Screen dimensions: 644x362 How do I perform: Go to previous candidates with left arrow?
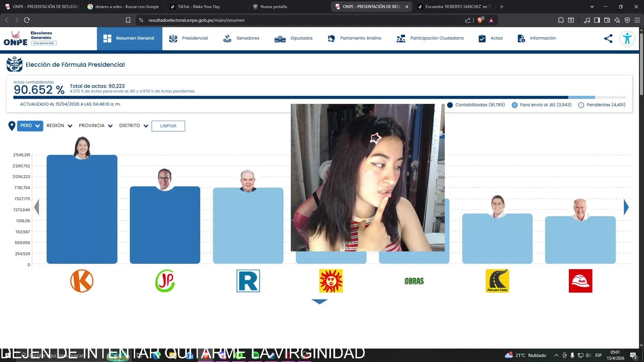pos(36,207)
